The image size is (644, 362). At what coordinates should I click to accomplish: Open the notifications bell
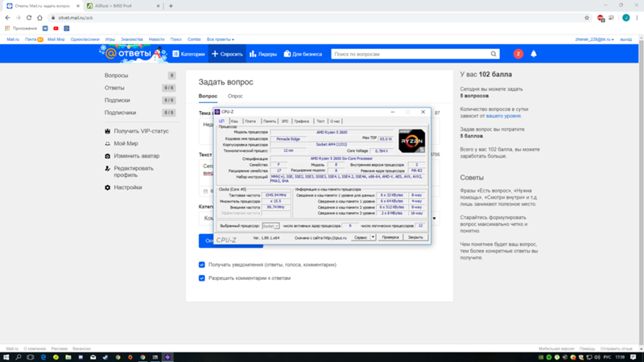[x=534, y=54]
